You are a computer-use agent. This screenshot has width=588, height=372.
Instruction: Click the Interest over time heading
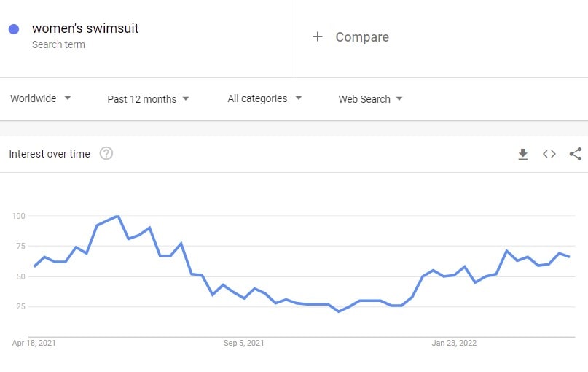coord(50,154)
